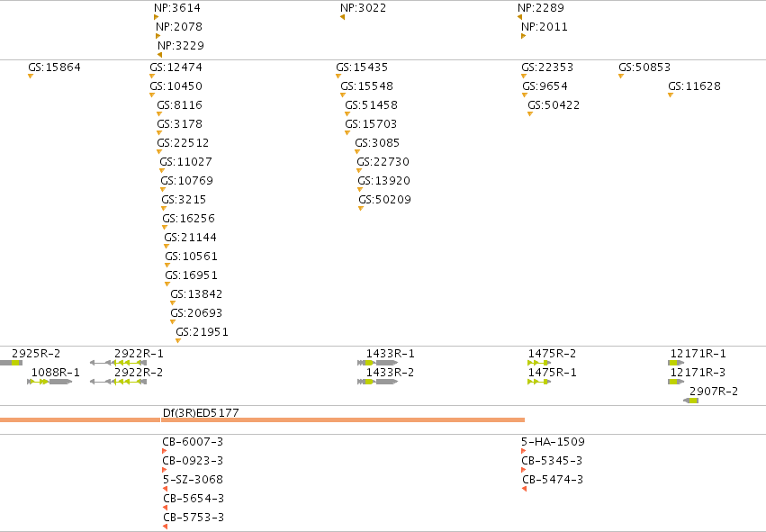Select the GS:3215 insertion label
The height and width of the screenshot is (532, 766).
click(x=184, y=199)
